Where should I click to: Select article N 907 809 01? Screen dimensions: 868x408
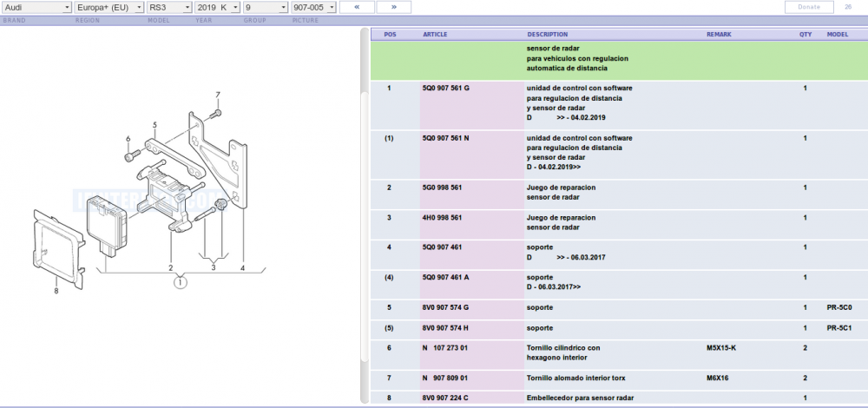coord(445,378)
